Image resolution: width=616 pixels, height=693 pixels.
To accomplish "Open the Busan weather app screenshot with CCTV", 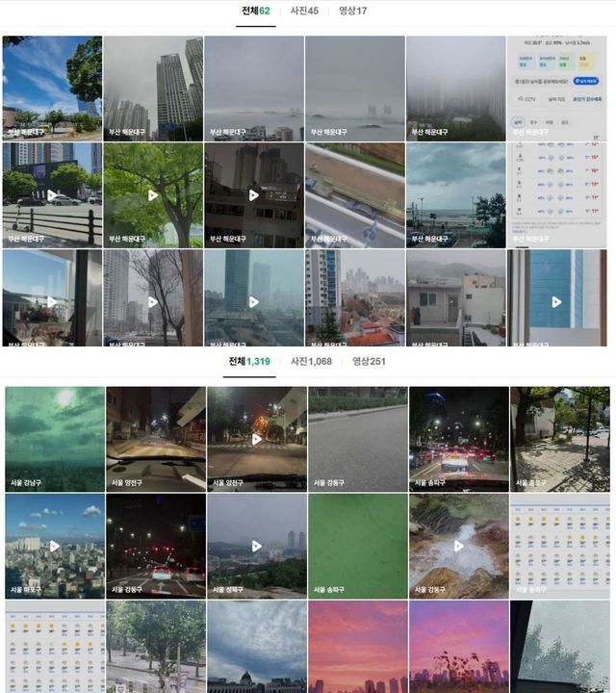I will (x=557, y=89).
